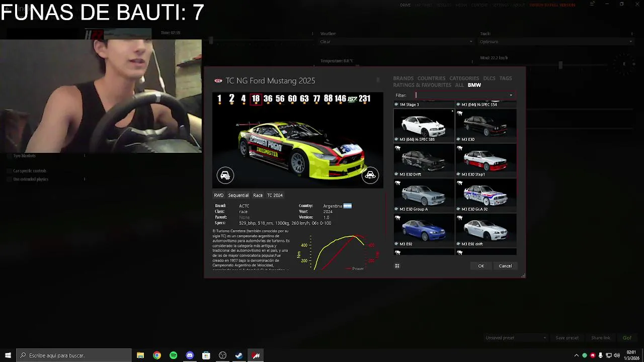This screenshot has height=362, width=644.
Task: Switch to DLCS tab
Action: click(489, 78)
